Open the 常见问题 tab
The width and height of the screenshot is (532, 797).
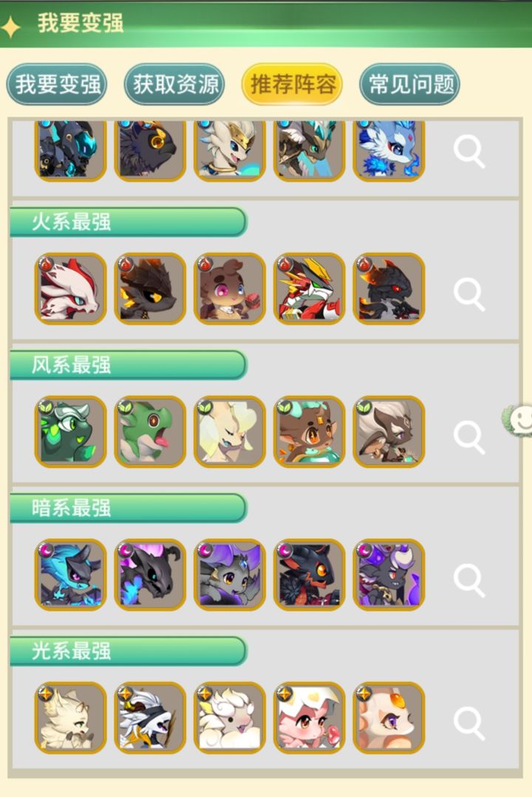(x=410, y=84)
